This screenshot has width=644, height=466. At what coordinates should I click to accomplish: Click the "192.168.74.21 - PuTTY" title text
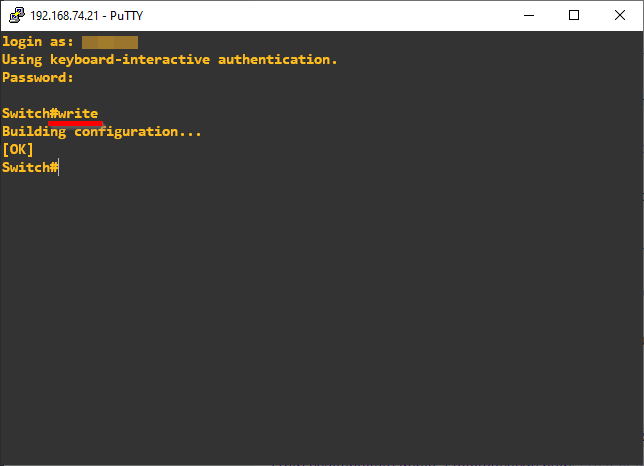click(x=87, y=16)
